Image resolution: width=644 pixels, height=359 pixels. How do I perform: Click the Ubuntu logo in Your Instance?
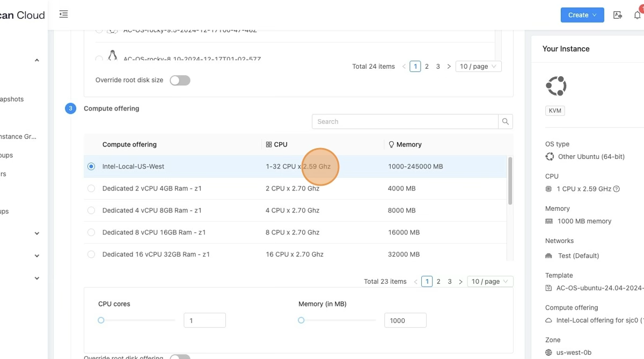click(x=556, y=86)
